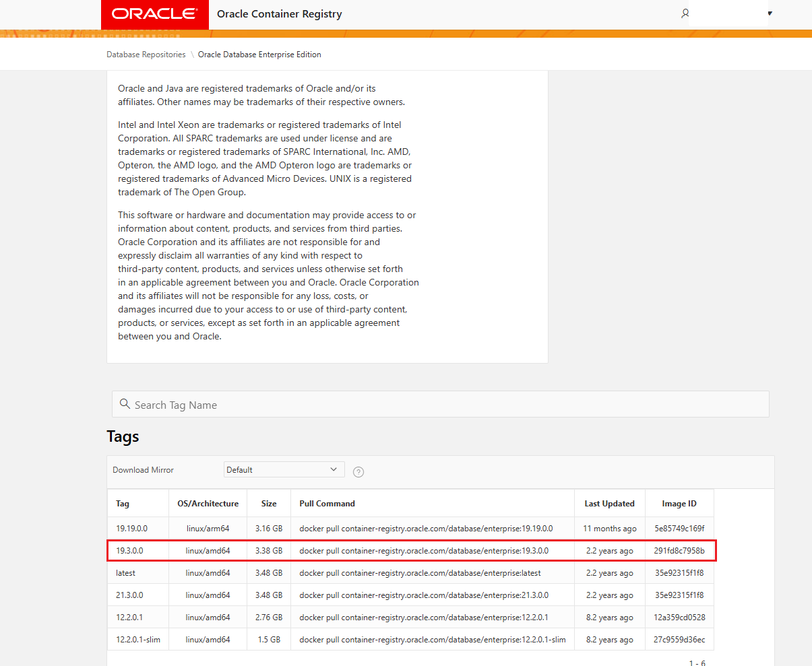The height and width of the screenshot is (666, 812).
Task: Open Oracle Container Registry title
Action: pos(280,14)
